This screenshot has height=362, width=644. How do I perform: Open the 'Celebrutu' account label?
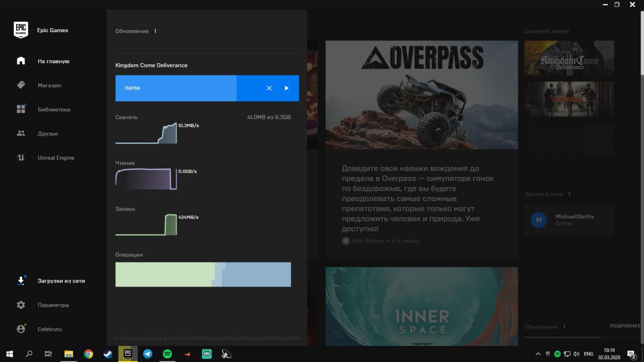pyautogui.click(x=50, y=329)
